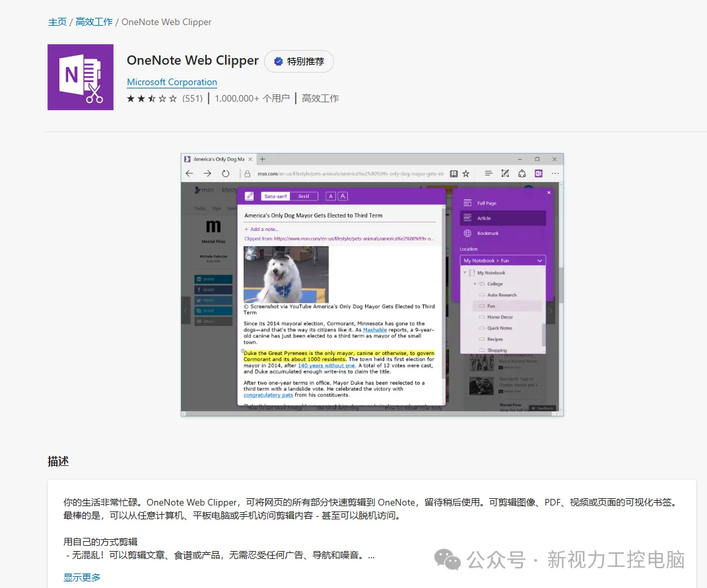Click the Bookmark globe icon
Image resolution: width=707 pixels, height=588 pixels.
pyautogui.click(x=467, y=233)
